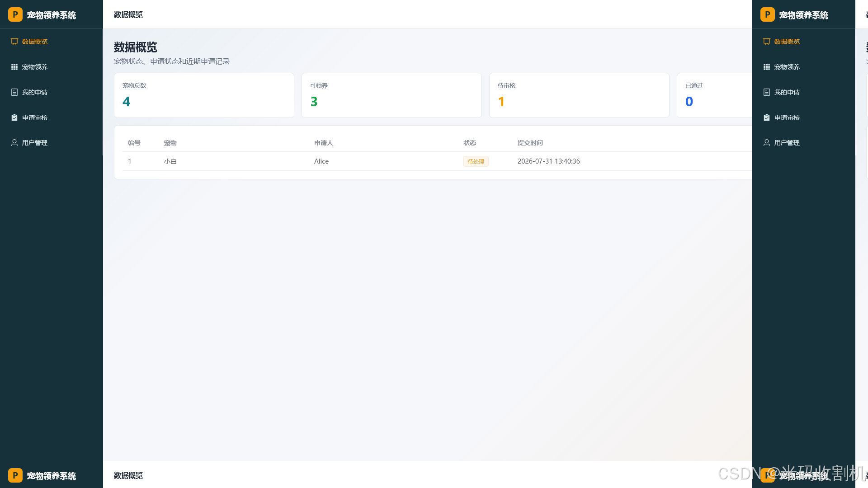Click the 提交时间 column header
The width and height of the screenshot is (868, 488).
[x=530, y=143]
